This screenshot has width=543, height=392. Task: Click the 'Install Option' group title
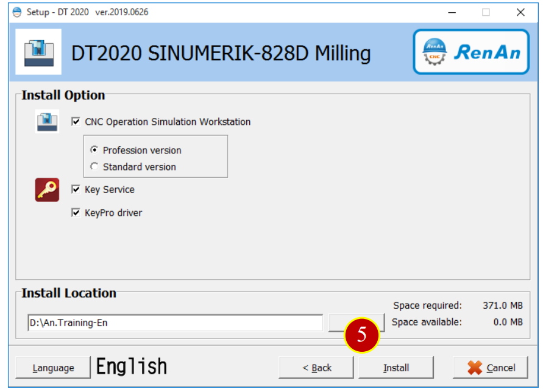[63, 95]
